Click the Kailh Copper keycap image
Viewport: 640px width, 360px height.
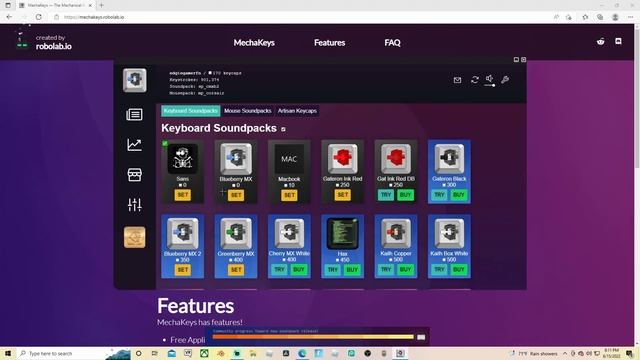point(396,233)
